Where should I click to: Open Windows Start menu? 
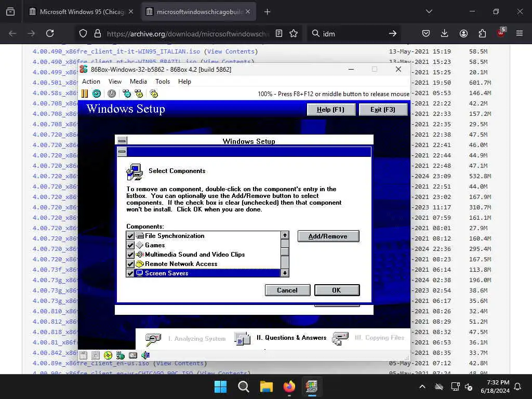point(220,387)
